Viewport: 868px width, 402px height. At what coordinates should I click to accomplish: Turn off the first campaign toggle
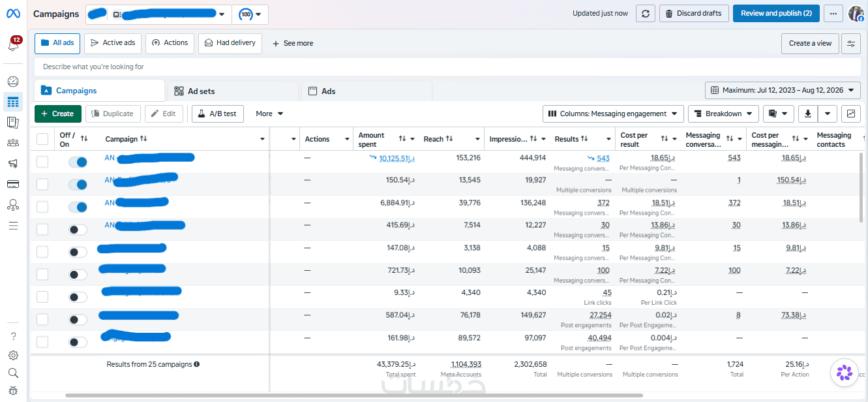78,162
